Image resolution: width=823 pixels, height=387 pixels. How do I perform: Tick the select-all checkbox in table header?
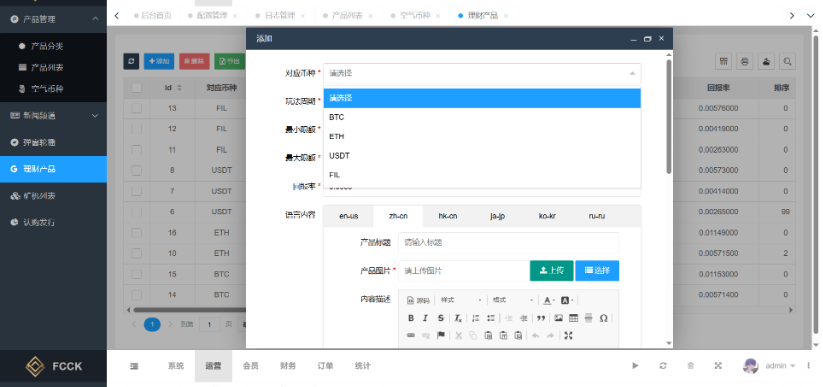point(136,88)
